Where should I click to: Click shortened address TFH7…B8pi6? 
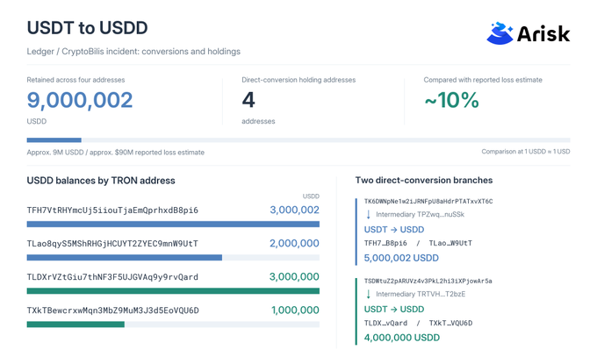point(385,244)
